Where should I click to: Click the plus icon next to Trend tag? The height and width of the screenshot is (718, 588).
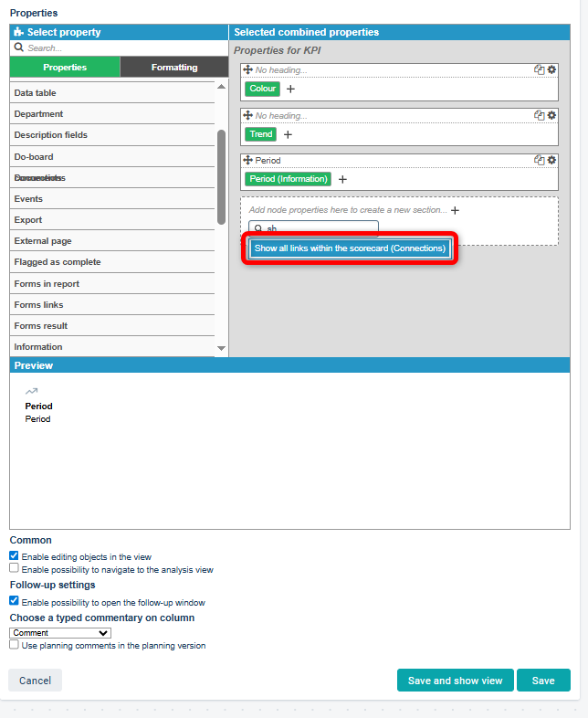tap(288, 134)
